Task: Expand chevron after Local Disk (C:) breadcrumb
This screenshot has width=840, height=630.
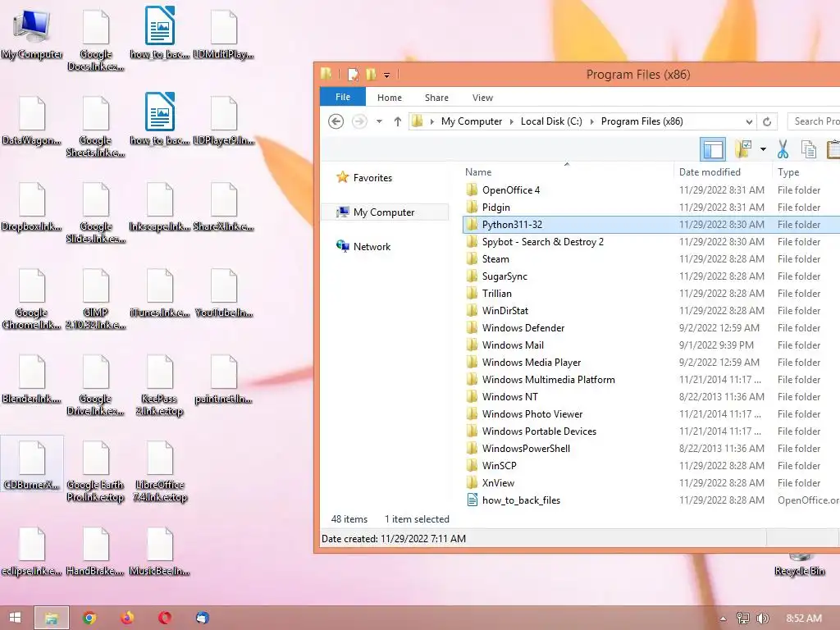Action: [592, 121]
